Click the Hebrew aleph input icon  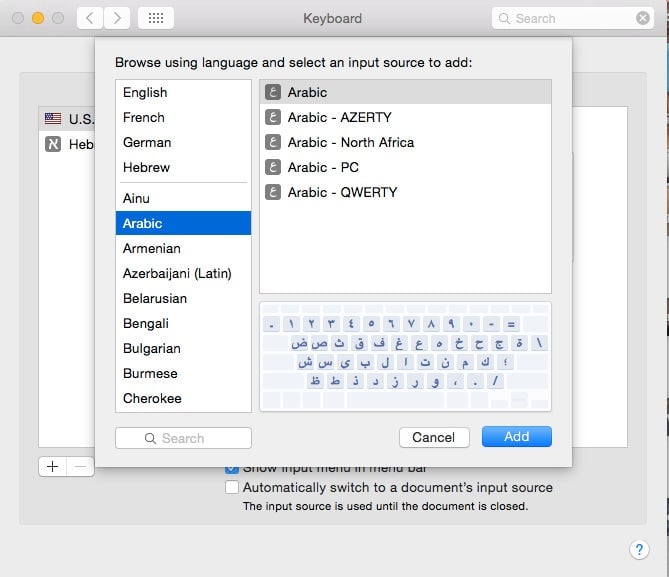53,144
